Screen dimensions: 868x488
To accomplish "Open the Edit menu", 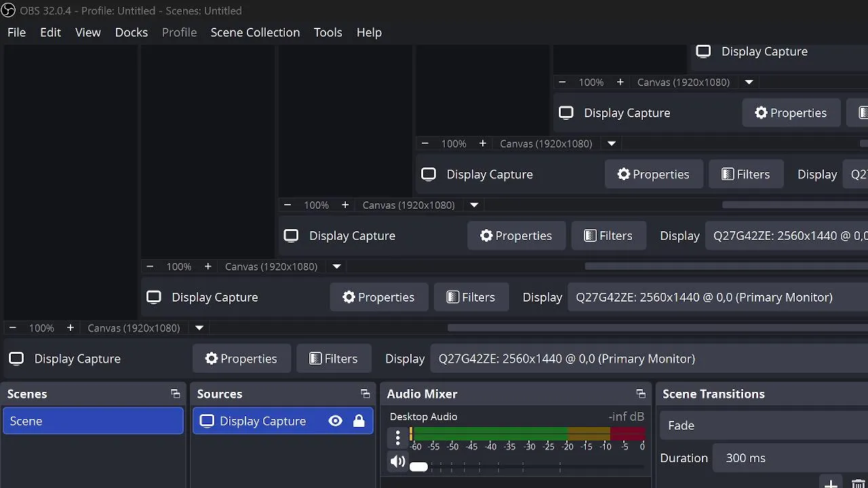I will coord(50,33).
